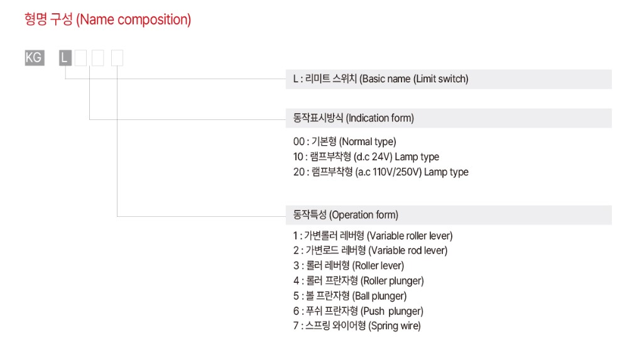Click the second empty box after L
Image resolution: width=644 pixels, height=350 pixels.
click(98, 58)
